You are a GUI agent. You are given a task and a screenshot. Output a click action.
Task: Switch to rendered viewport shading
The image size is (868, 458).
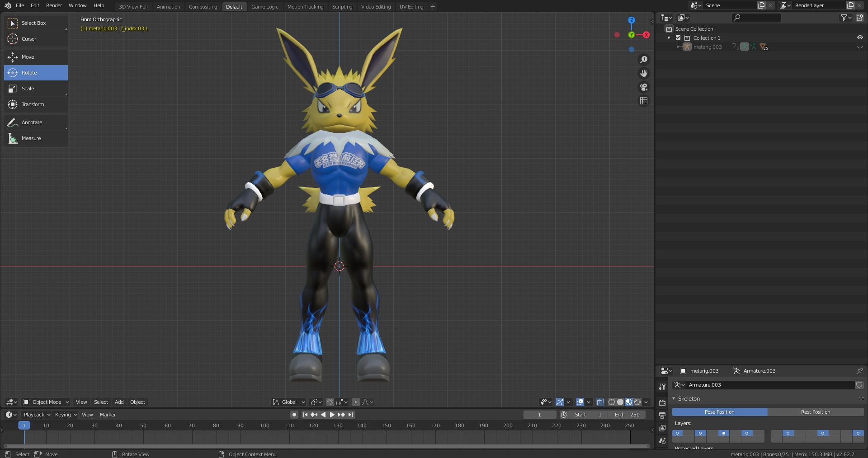[637, 402]
